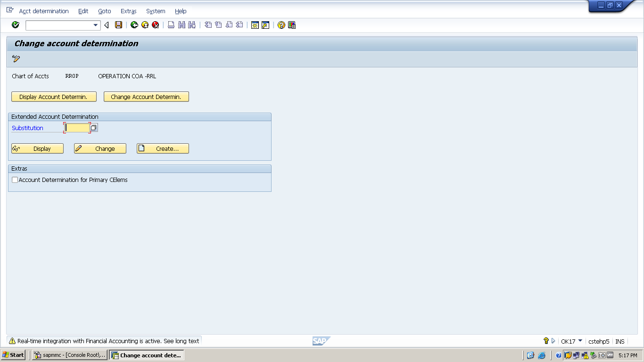Click the OPERATION COA -RRL description text

click(127, 76)
